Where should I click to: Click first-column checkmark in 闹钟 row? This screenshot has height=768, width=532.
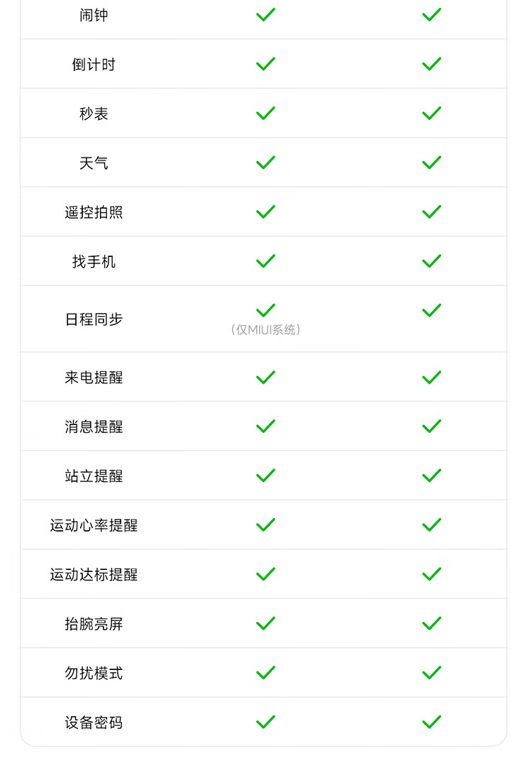(x=266, y=15)
